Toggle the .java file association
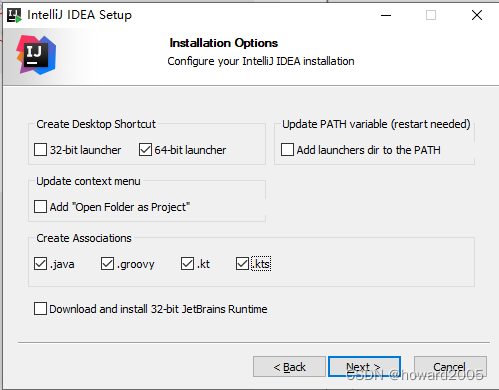 click(x=40, y=264)
